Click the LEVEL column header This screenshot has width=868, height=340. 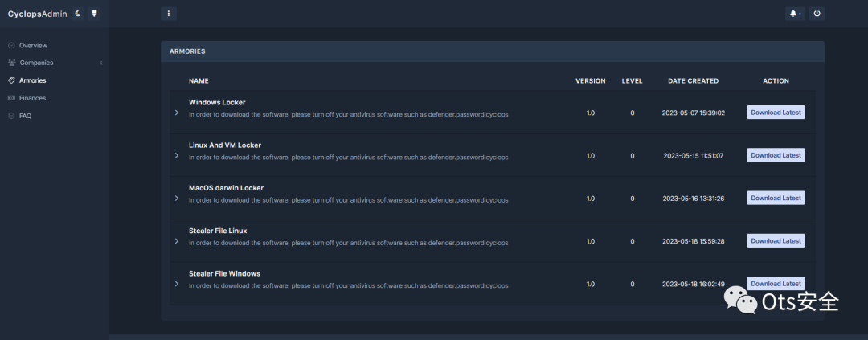pyautogui.click(x=633, y=81)
